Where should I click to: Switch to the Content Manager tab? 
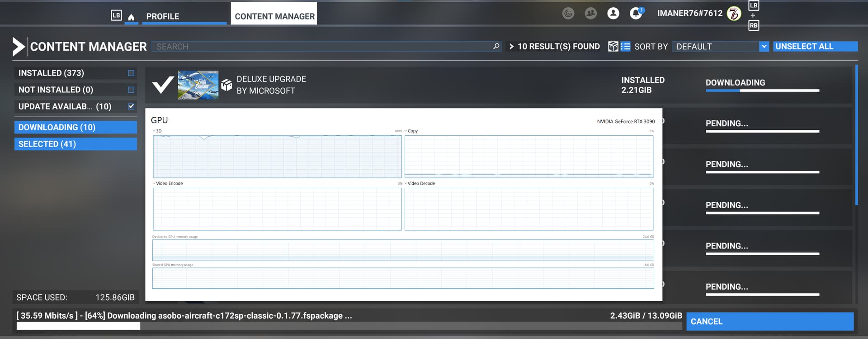coord(274,14)
